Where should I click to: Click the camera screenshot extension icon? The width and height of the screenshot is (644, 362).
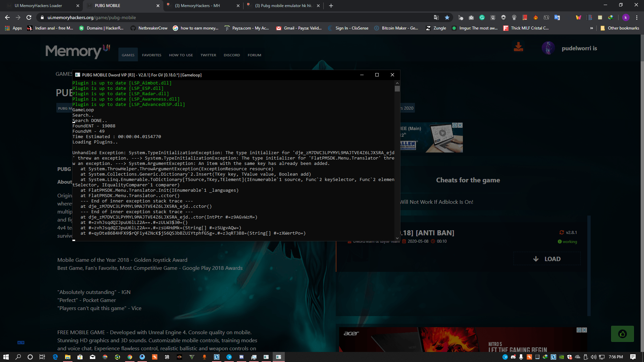[x=471, y=17]
